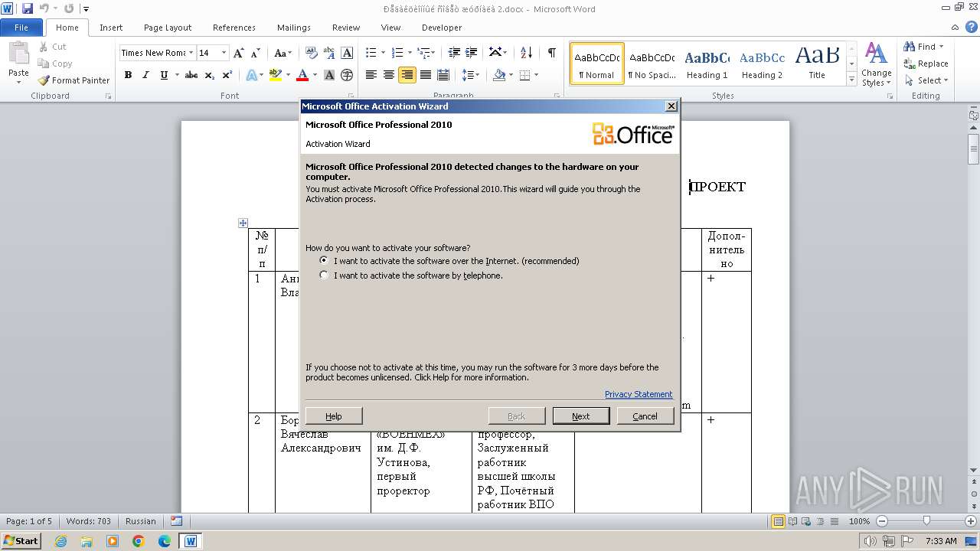Click the Character Shading icon
The height and width of the screenshot is (551, 980).
coord(329,75)
